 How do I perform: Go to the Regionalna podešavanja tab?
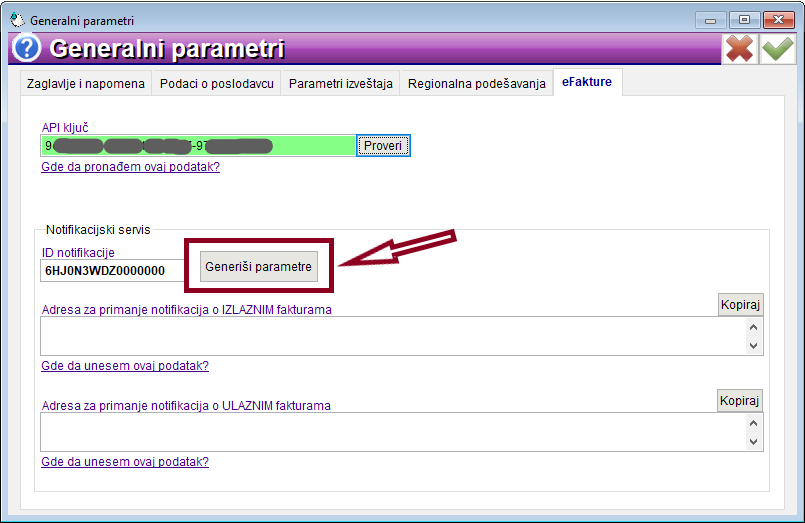click(x=477, y=84)
